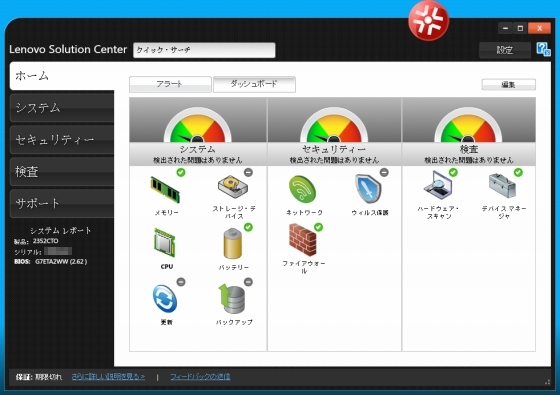Focus the クイック・サーチ search field
Screen dimensions: 560x395
tap(204, 50)
